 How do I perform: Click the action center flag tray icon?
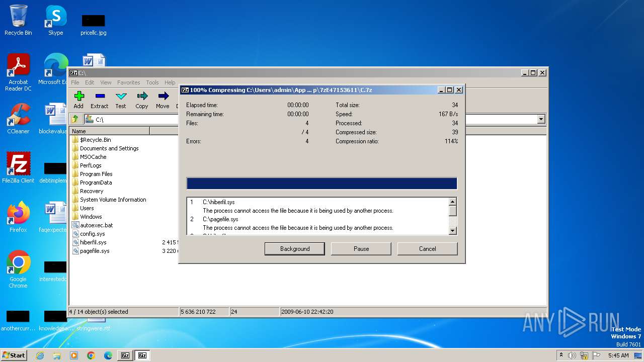[596, 355]
